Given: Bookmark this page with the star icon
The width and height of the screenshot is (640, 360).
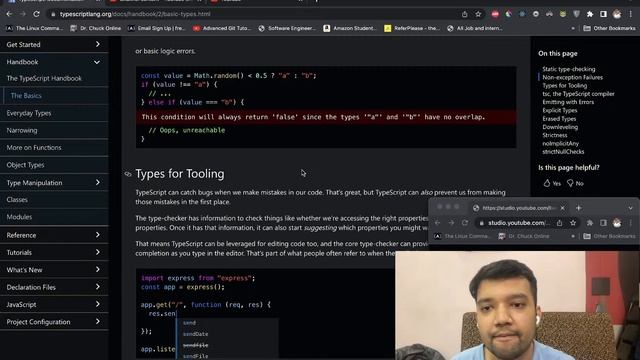Looking at the screenshot, I should [478, 14].
